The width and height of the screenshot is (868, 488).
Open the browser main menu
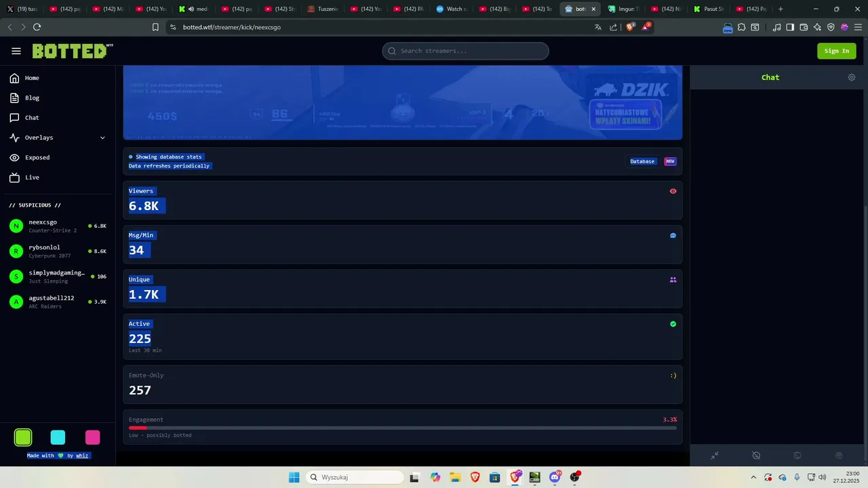[858, 27]
